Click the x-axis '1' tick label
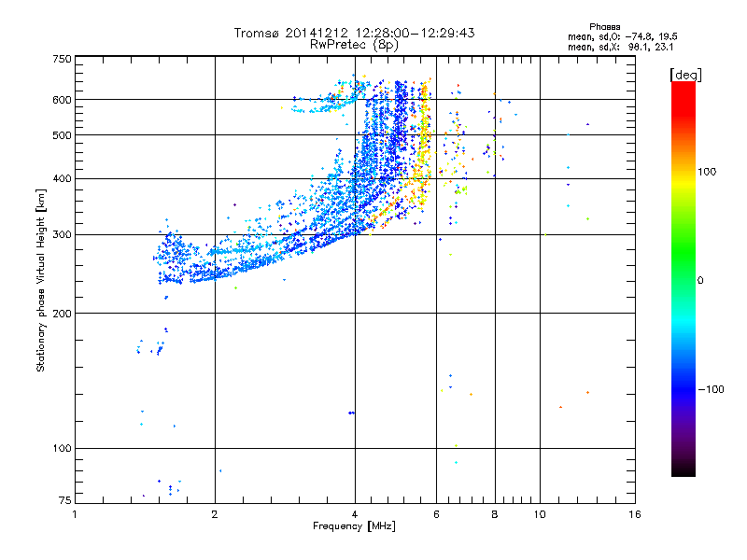Viewport: 747px width, 560px height. pyautogui.click(x=75, y=514)
